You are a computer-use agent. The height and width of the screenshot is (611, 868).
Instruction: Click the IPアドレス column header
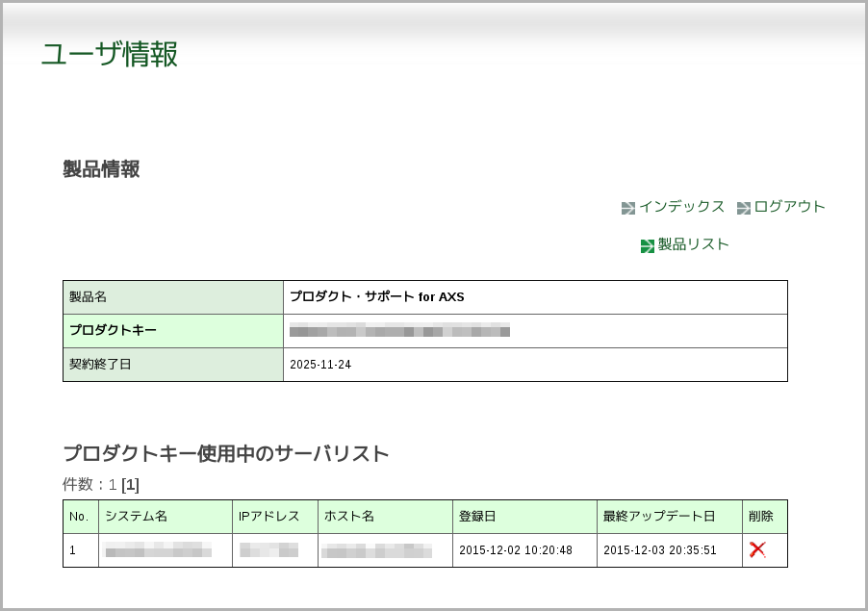pos(268,517)
